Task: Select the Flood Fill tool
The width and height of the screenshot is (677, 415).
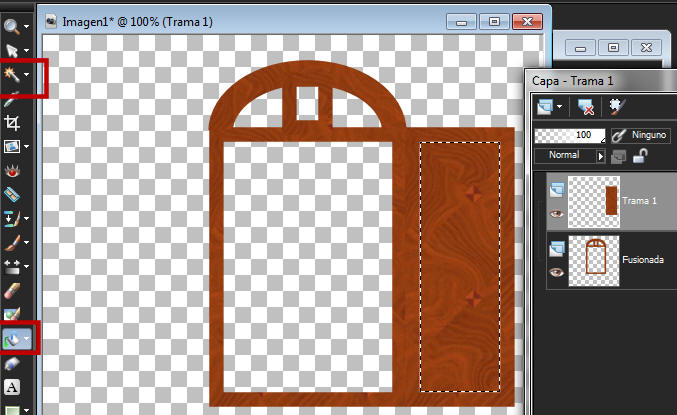Action: pos(13,340)
